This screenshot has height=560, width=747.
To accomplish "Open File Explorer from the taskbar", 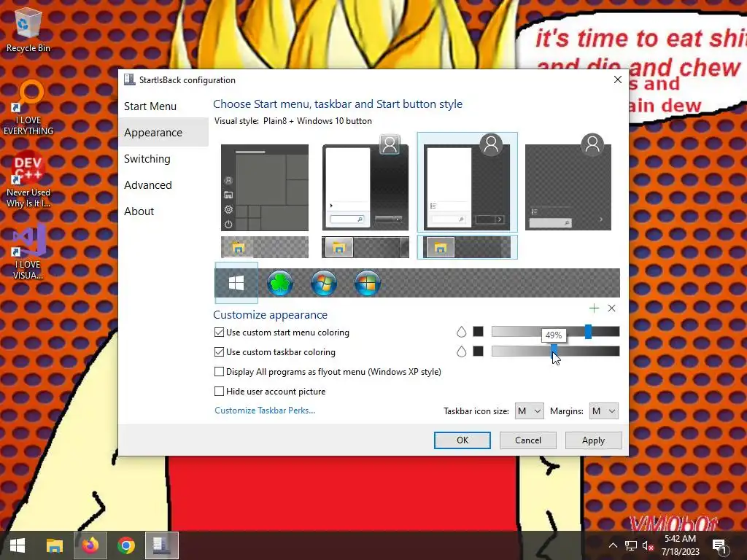I will coord(54,545).
